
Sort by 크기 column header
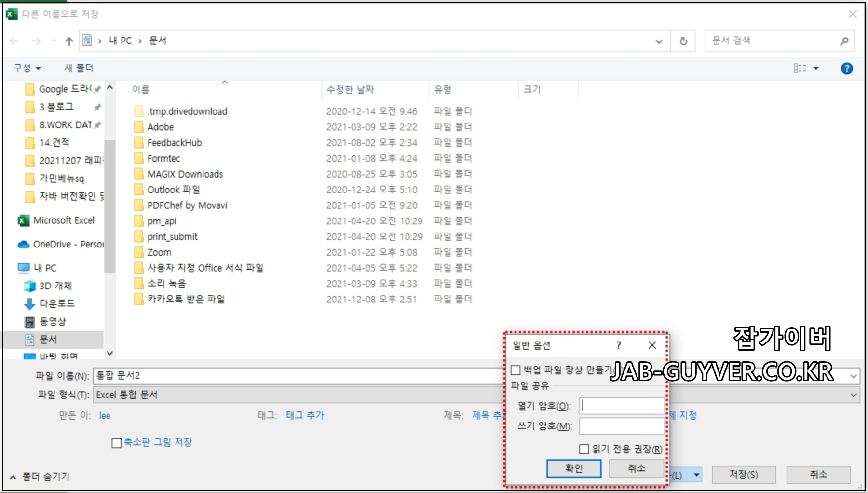tap(532, 89)
